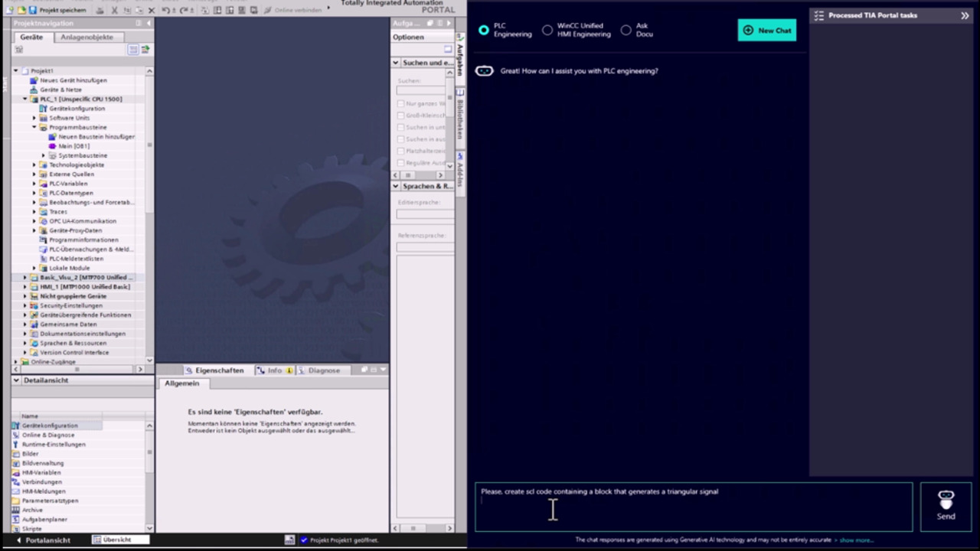
Task: Switch to the Anlagenobjekte tab
Action: 87,37
